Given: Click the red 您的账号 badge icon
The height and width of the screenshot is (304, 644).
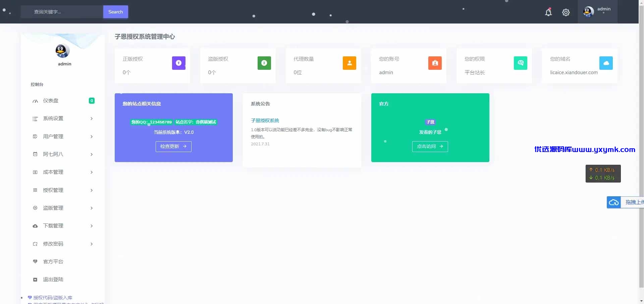Looking at the screenshot, I should [x=435, y=63].
